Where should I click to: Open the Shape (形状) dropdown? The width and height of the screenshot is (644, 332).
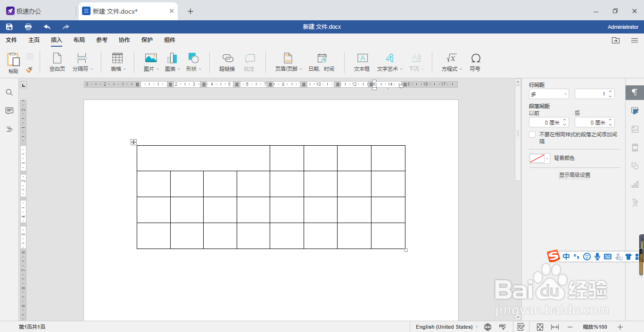193,62
